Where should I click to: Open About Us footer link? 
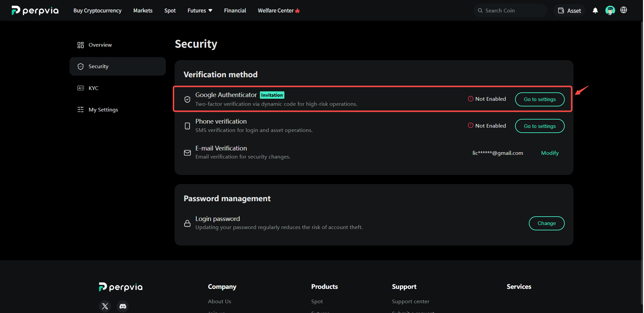point(220,302)
